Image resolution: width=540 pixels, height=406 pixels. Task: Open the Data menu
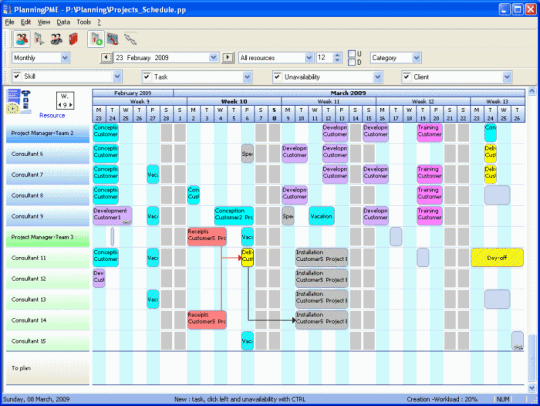click(63, 22)
